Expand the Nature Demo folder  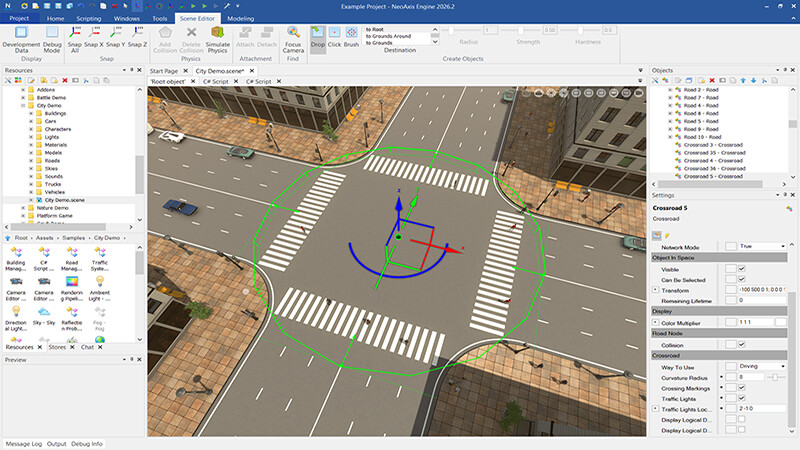pyautogui.click(x=23, y=208)
